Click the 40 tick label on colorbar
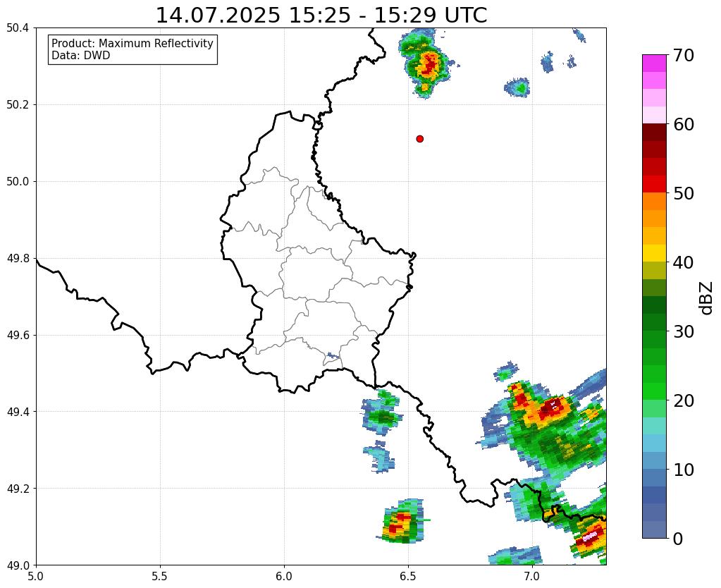Viewport: 721px width, 588px height. point(684,262)
